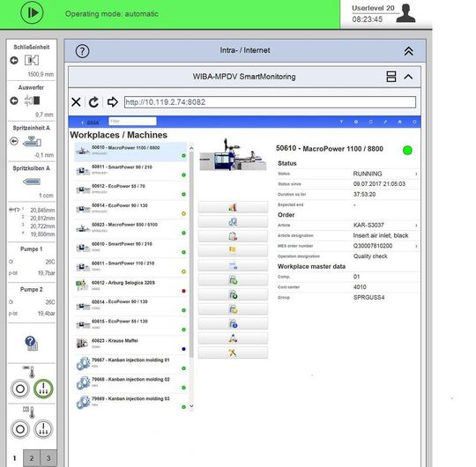Toggle upper heating active green button

coord(43,389)
